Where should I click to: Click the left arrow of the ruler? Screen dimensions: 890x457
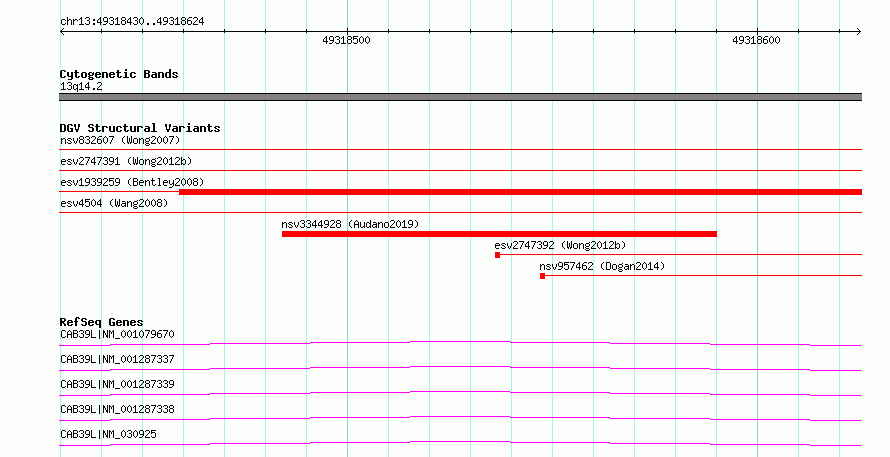pos(63,31)
